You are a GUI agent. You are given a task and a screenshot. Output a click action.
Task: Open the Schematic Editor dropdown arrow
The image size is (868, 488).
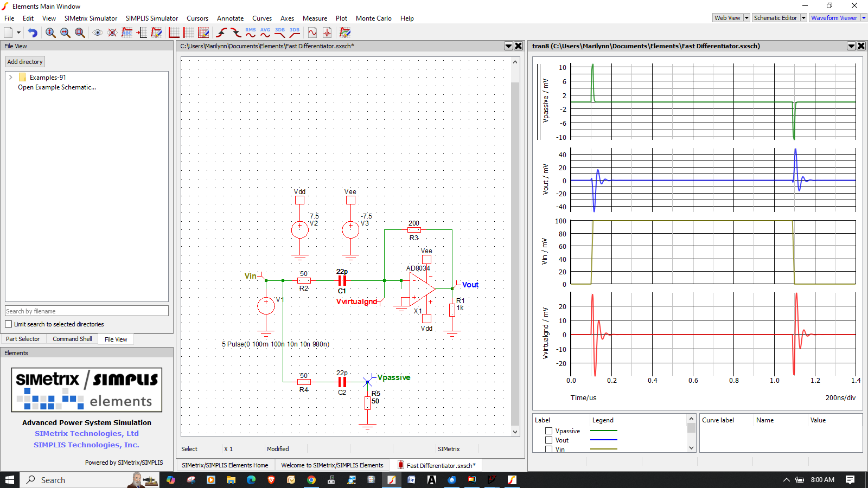[804, 18]
